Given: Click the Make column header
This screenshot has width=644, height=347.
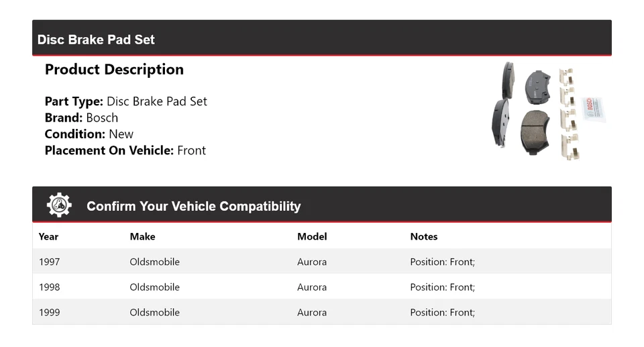Looking at the screenshot, I should pyautogui.click(x=142, y=236).
